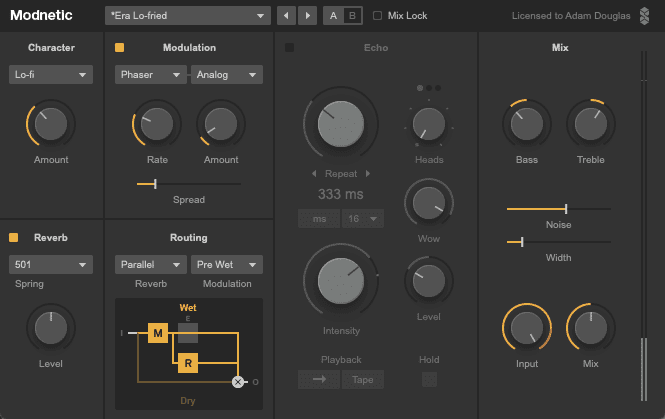Click the Bass knob
Viewport: 665px width, 419px height.
pyautogui.click(x=527, y=124)
